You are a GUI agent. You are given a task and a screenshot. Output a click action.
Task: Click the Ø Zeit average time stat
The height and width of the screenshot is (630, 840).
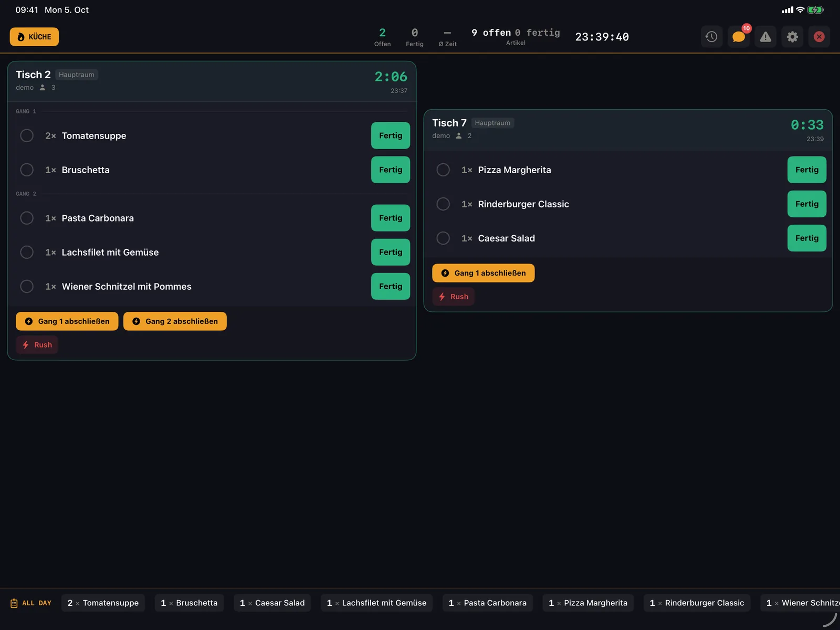coord(447,37)
